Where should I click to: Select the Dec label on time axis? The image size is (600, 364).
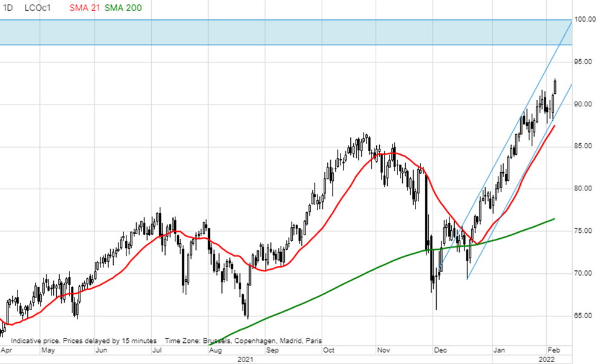click(x=440, y=350)
